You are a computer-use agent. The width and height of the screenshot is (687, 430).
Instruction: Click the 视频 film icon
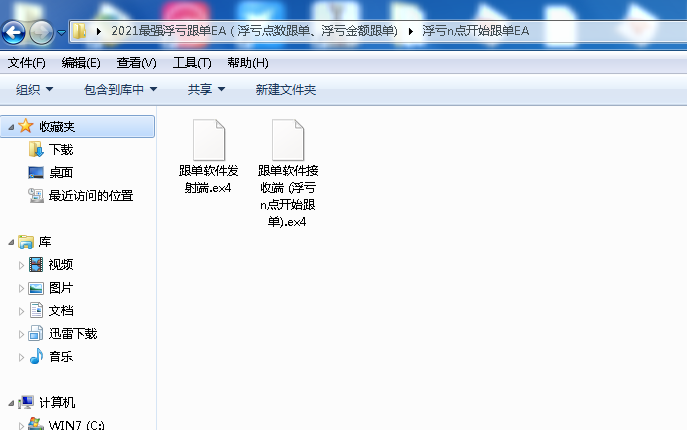coord(36,264)
